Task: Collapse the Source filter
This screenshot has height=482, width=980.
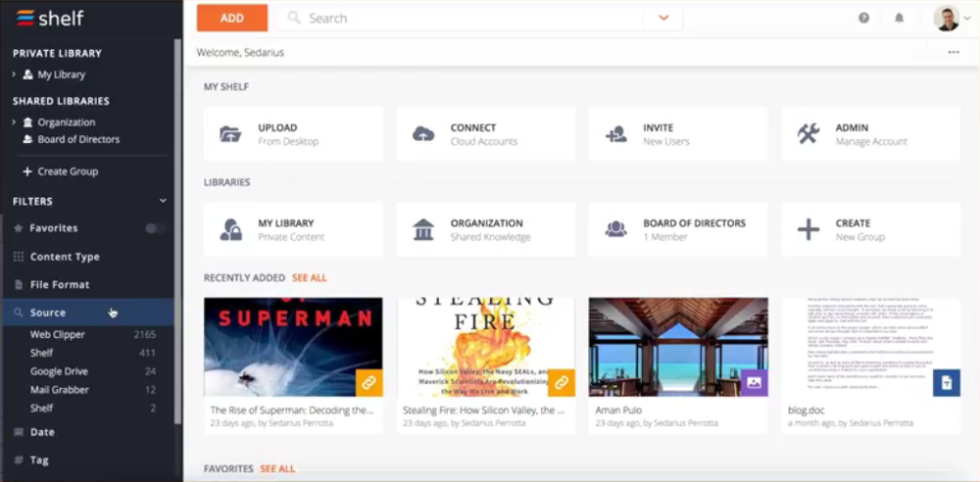Action: 87,313
